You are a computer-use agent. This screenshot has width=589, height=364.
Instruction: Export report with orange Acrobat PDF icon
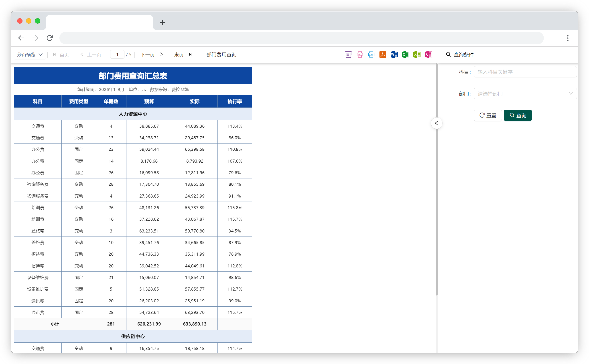[x=383, y=55]
